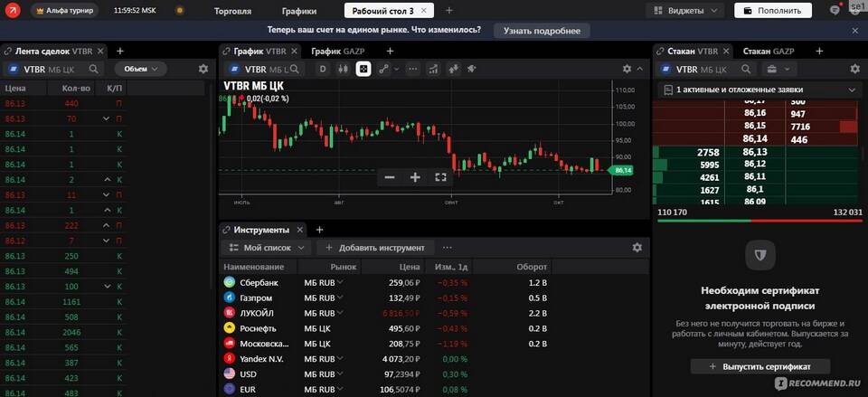Switch to the Торговля tab
Image resolution: width=868 pixels, height=397 pixels.
[x=233, y=11]
